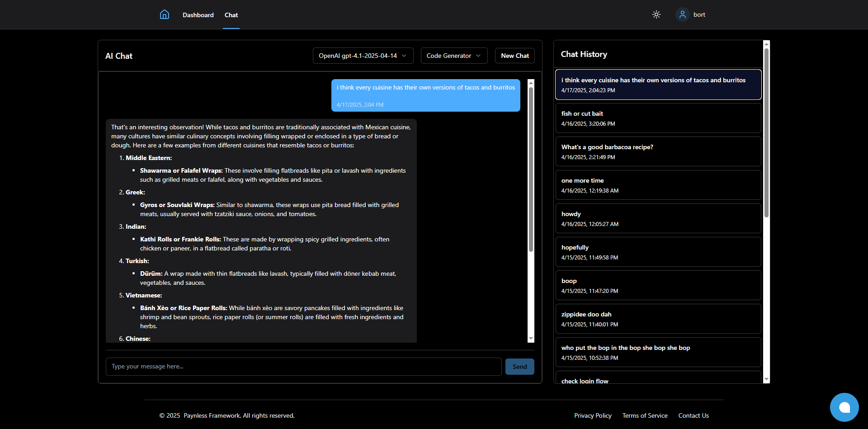Expand the model selector chevron
The height and width of the screenshot is (429, 868).
pyautogui.click(x=405, y=56)
